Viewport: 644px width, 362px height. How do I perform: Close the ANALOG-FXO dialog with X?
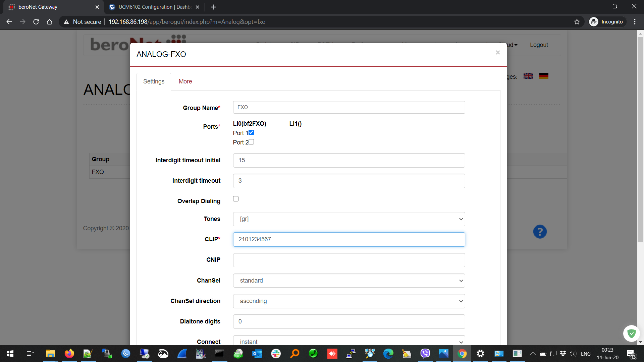(498, 52)
